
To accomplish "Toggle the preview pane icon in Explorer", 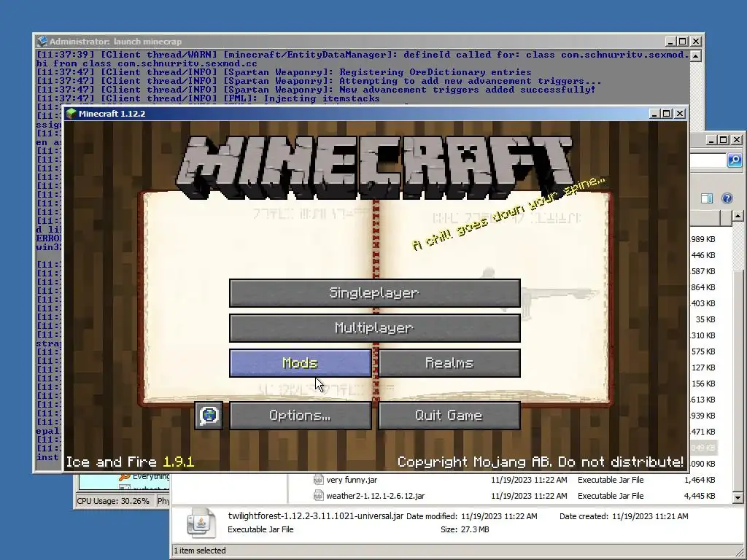I will click(x=707, y=198).
